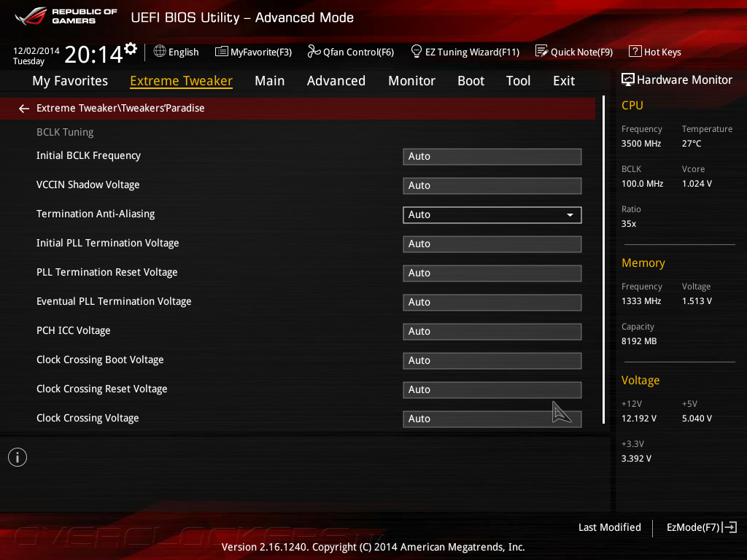
Task: Switch to the My Favorites tab
Action: pos(70,80)
